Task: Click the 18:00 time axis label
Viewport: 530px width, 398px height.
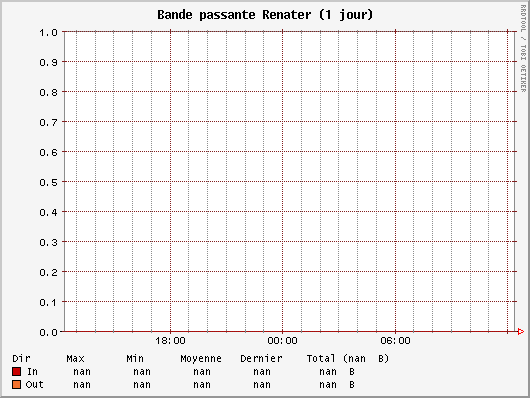Action: pos(170,341)
